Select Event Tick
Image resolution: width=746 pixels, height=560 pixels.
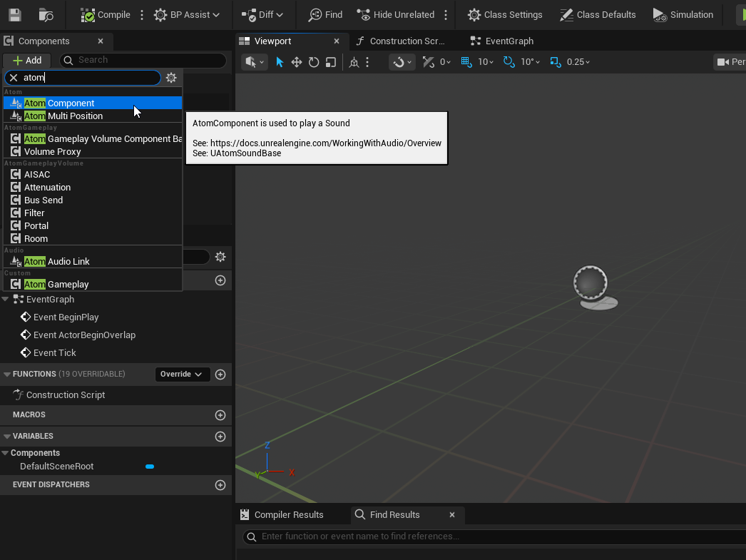coord(55,352)
